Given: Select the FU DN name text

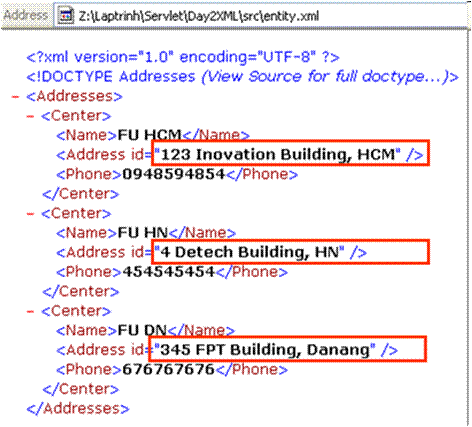Looking at the screenshot, I should tap(142, 330).
